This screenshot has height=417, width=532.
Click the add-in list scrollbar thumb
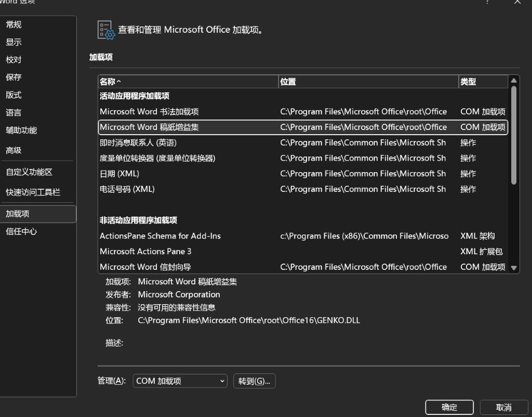coord(514,135)
